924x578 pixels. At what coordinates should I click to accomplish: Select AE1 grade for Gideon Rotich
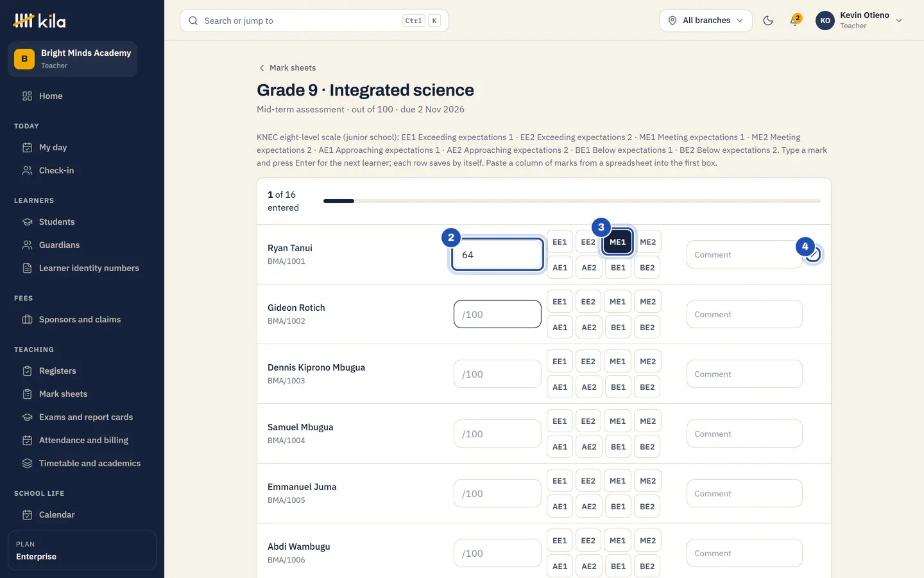(x=560, y=328)
